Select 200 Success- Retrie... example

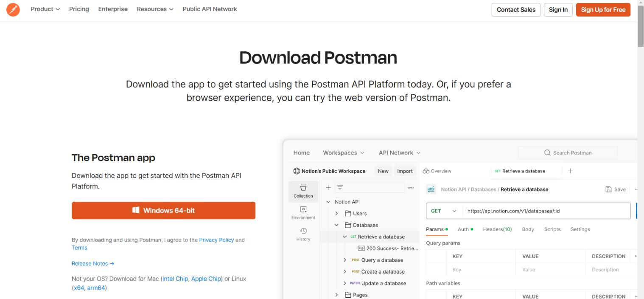point(388,248)
